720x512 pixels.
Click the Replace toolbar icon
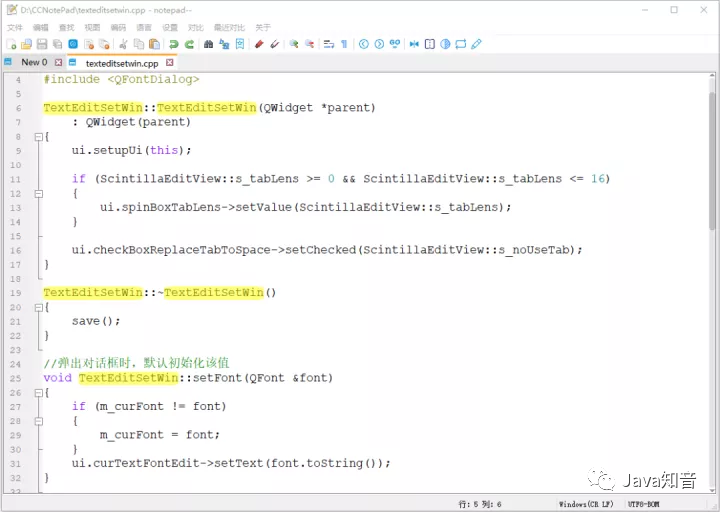[x=224, y=44]
